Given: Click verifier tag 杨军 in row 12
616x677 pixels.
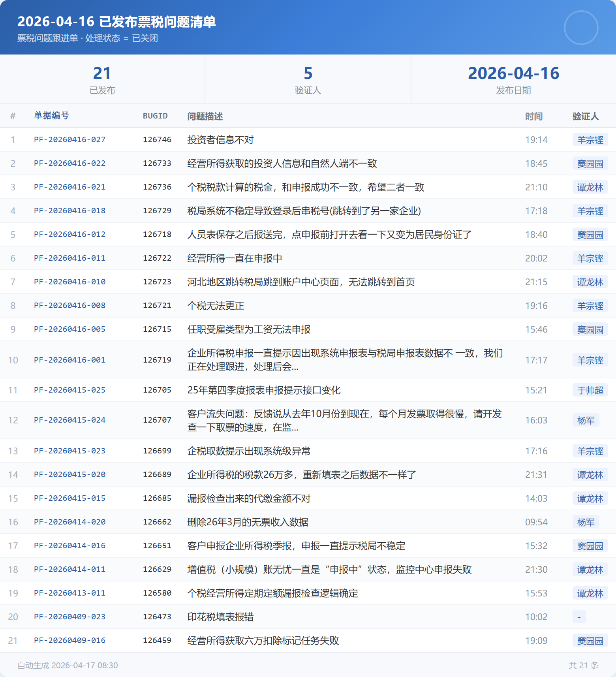Looking at the screenshot, I should 586,420.
